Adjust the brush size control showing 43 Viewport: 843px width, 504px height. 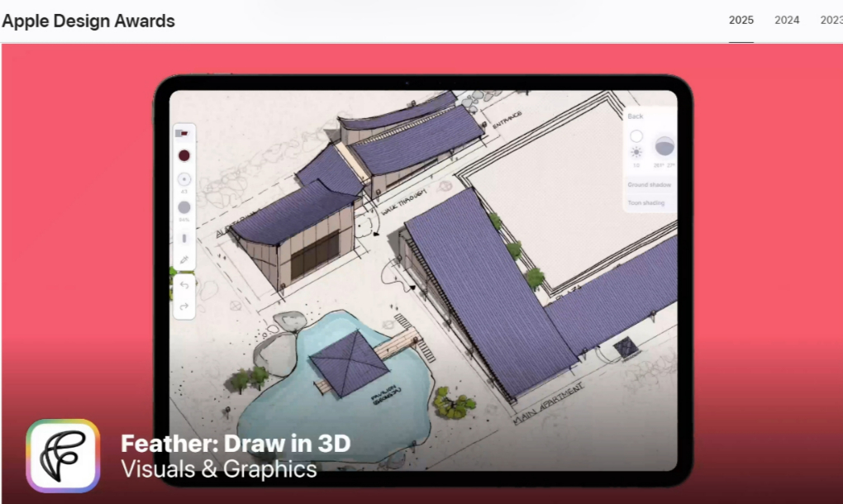(183, 179)
